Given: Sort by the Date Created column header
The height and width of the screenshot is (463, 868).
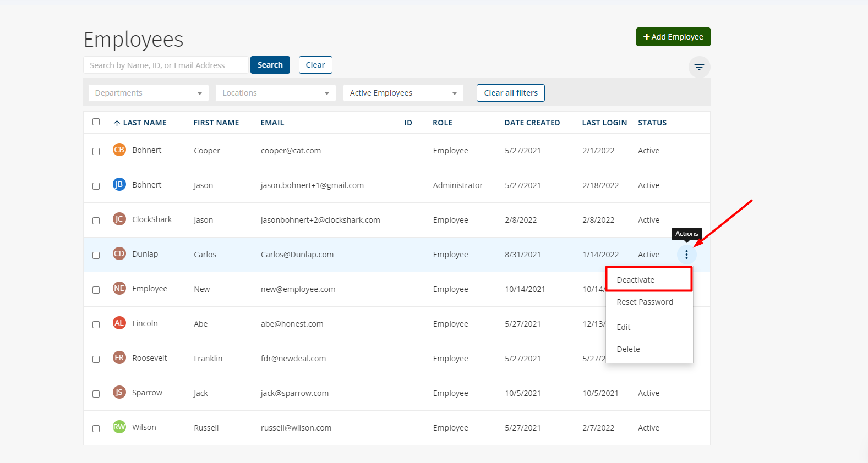Looking at the screenshot, I should tap(532, 123).
